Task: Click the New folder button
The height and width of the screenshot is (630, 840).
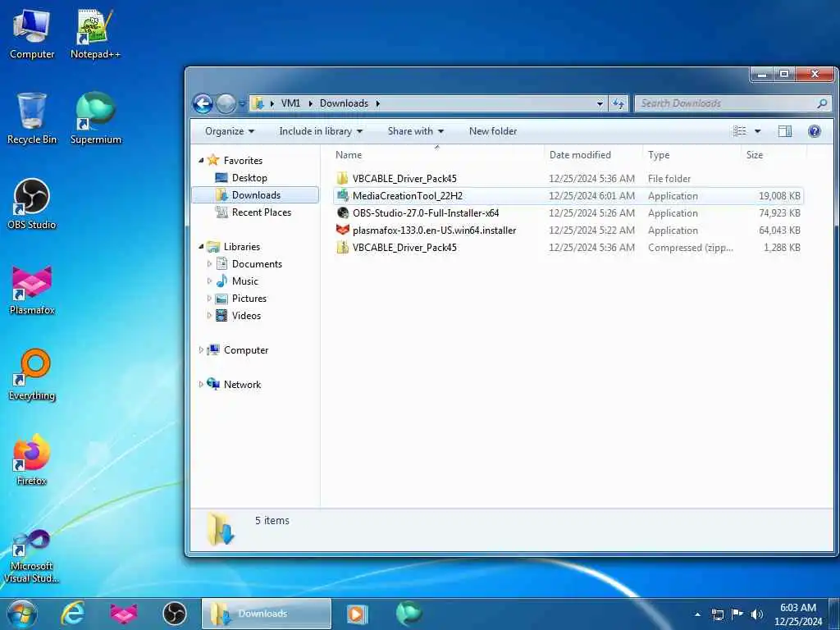Action: (x=493, y=131)
